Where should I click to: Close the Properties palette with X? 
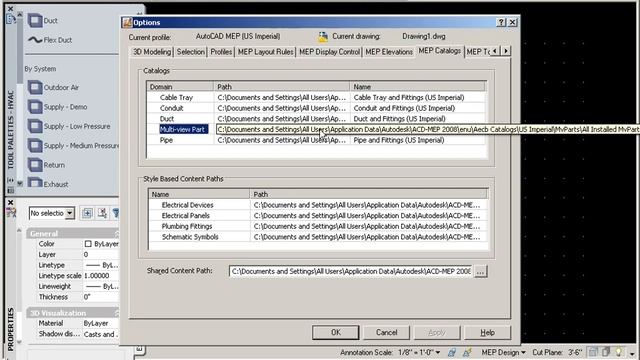[11, 202]
